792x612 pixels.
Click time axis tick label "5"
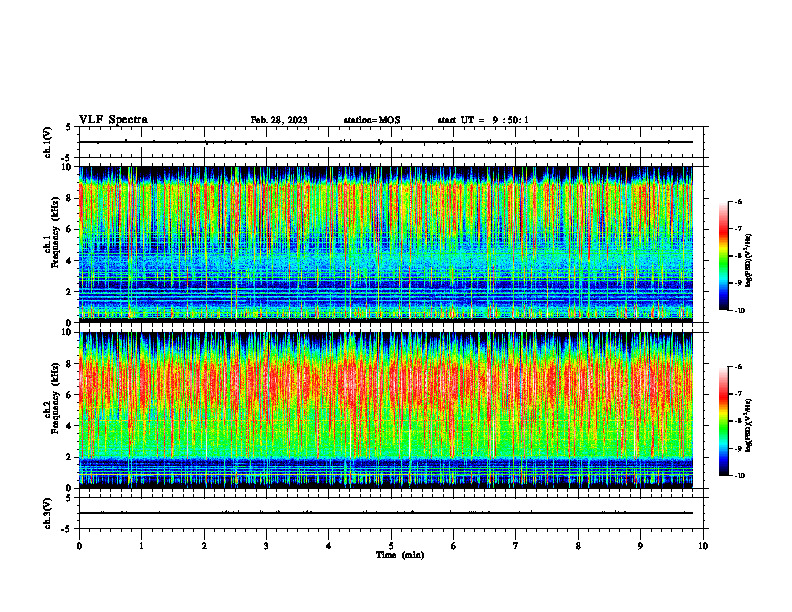pyautogui.click(x=391, y=546)
